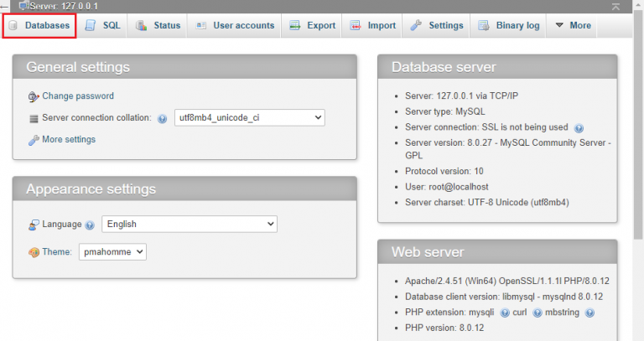Click the help icon after mysqli extension

[505, 313]
